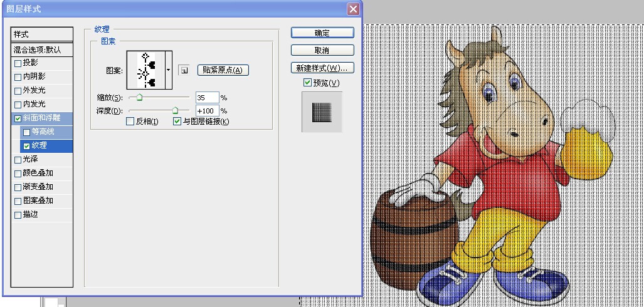Image resolution: width=644 pixels, height=307 pixels.
Task: Enable the 渐变叠加 checkbox
Action: (18, 187)
